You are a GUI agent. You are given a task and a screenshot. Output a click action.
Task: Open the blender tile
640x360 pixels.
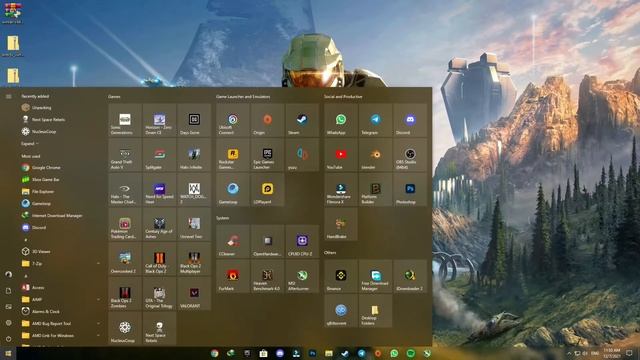[x=376, y=155]
